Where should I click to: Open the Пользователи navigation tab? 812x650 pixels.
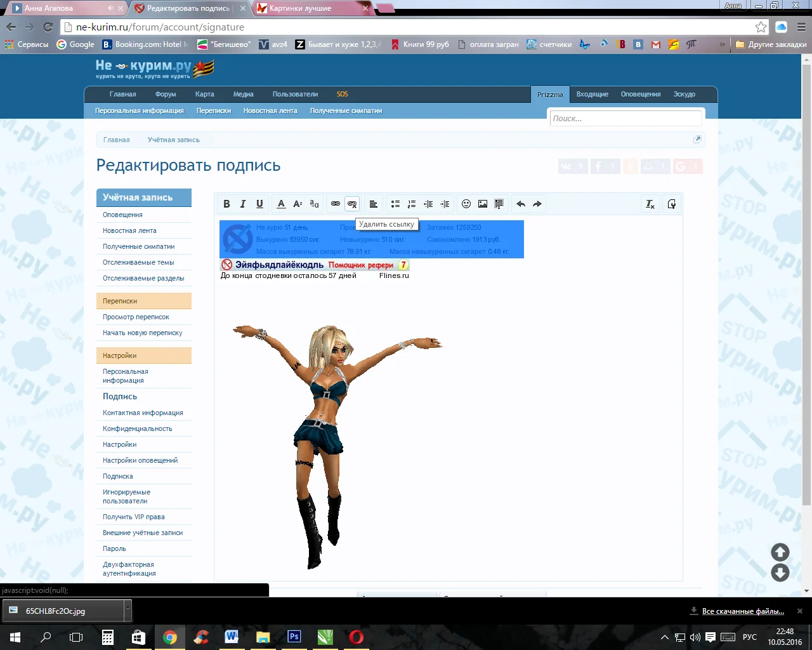click(x=295, y=94)
